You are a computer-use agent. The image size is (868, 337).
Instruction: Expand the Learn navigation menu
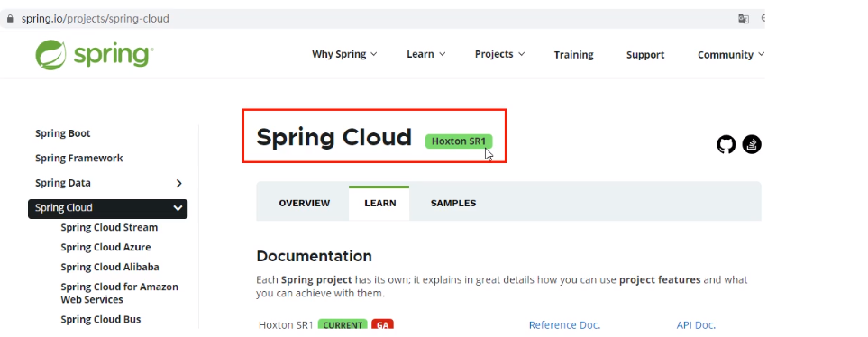pyautogui.click(x=425, y=54)
